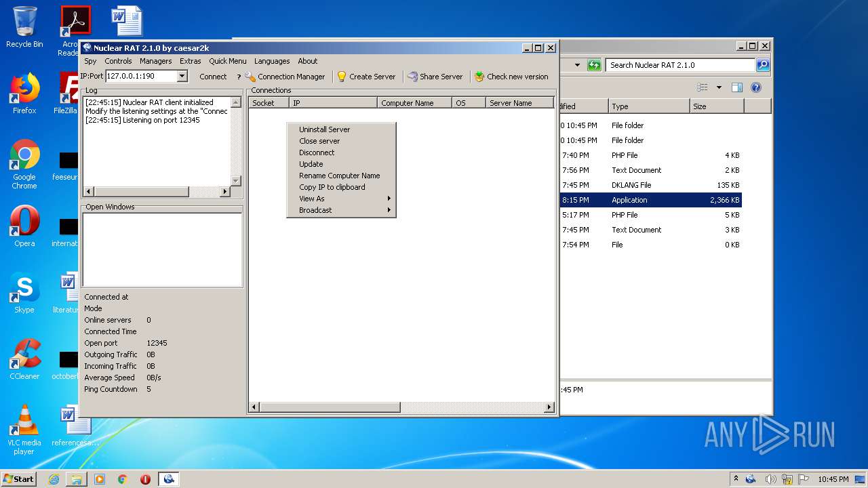The width and height of the screenshot is (868, 488).
Task: Select Disconnect in the context menu
Action: (x=341, y=152)
